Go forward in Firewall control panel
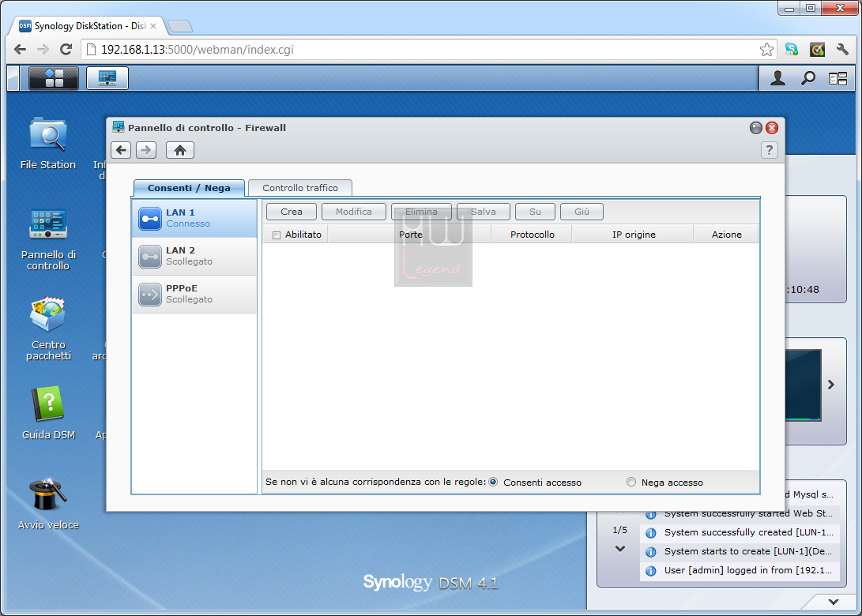The width and height of the screenshot is (862, 616). click(146, 150)
